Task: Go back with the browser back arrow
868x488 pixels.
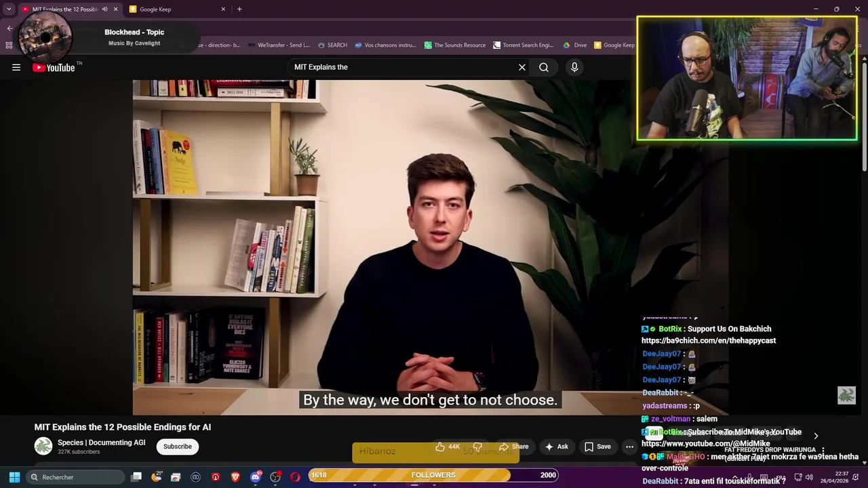Action: (x=9, y=28)
